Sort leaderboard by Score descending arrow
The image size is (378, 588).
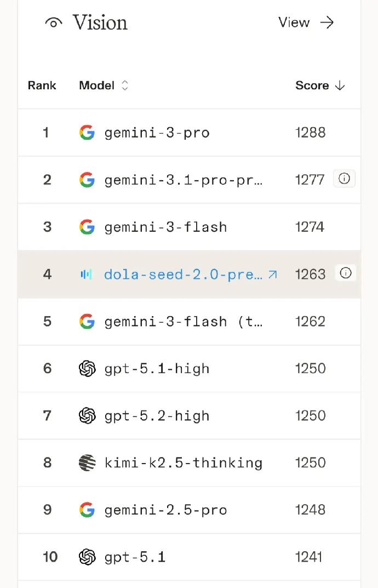(x=340, y=85)
